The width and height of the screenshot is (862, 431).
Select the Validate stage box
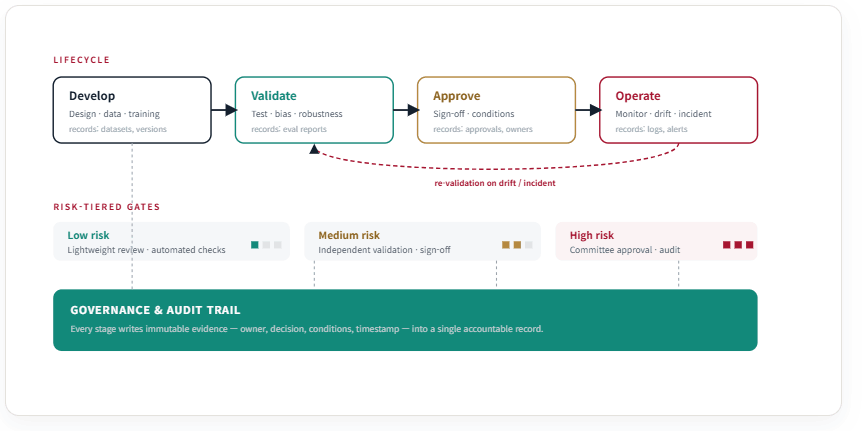tap(314, 110)
